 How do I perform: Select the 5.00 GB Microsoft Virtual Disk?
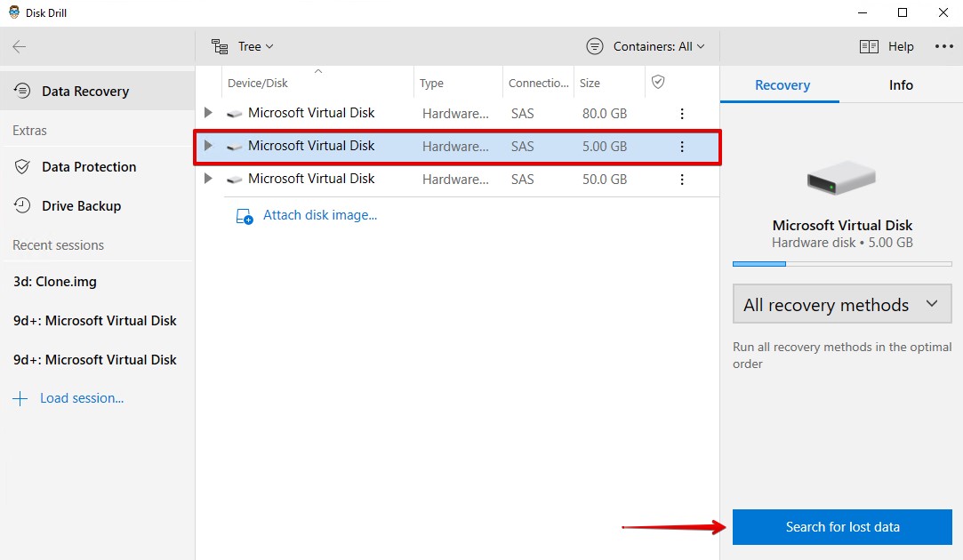pos(458,147)
